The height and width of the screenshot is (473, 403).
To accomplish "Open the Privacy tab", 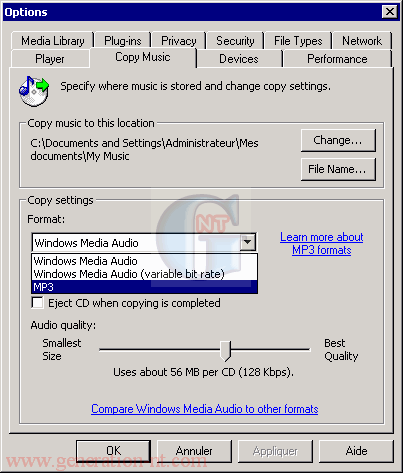I will click(179, 41).
